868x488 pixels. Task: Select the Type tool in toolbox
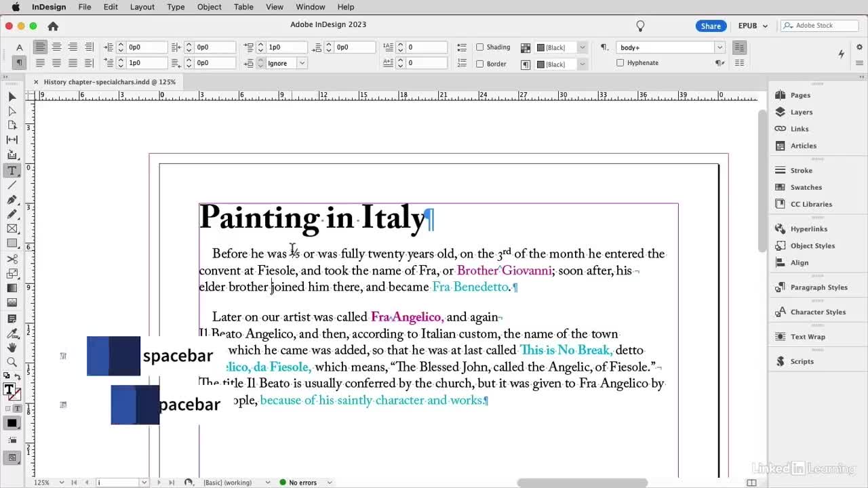tap(12, 170)
